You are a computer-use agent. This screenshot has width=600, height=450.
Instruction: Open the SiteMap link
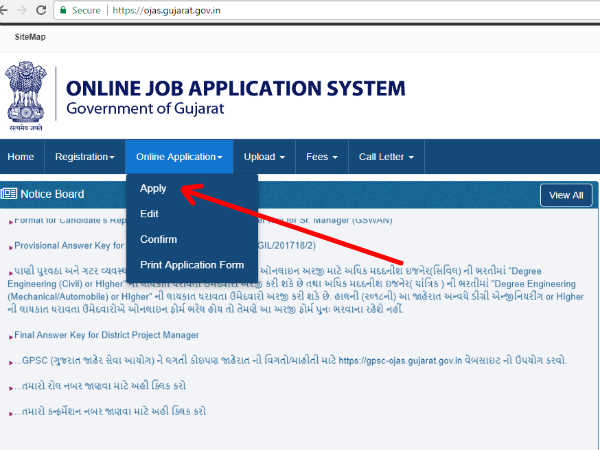(x=30, y=37)
